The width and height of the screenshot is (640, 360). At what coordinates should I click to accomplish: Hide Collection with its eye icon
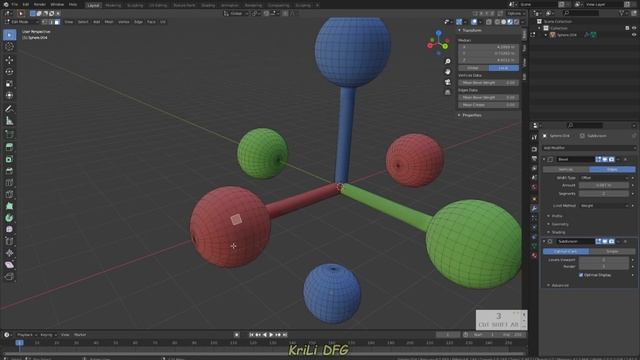click(x=634, y=28)
